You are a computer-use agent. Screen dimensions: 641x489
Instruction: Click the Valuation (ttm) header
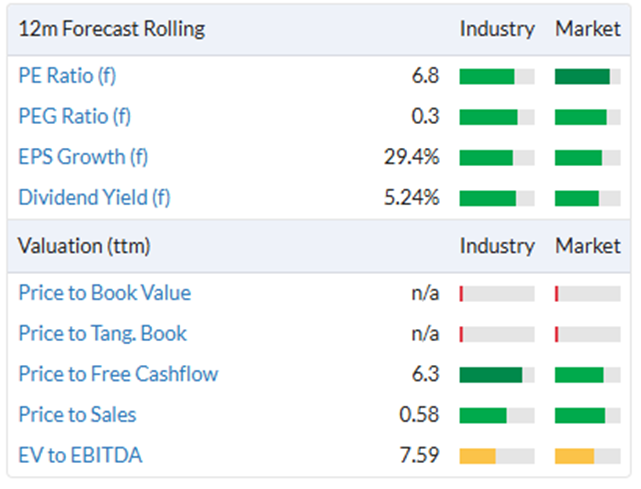pos(84,246)
